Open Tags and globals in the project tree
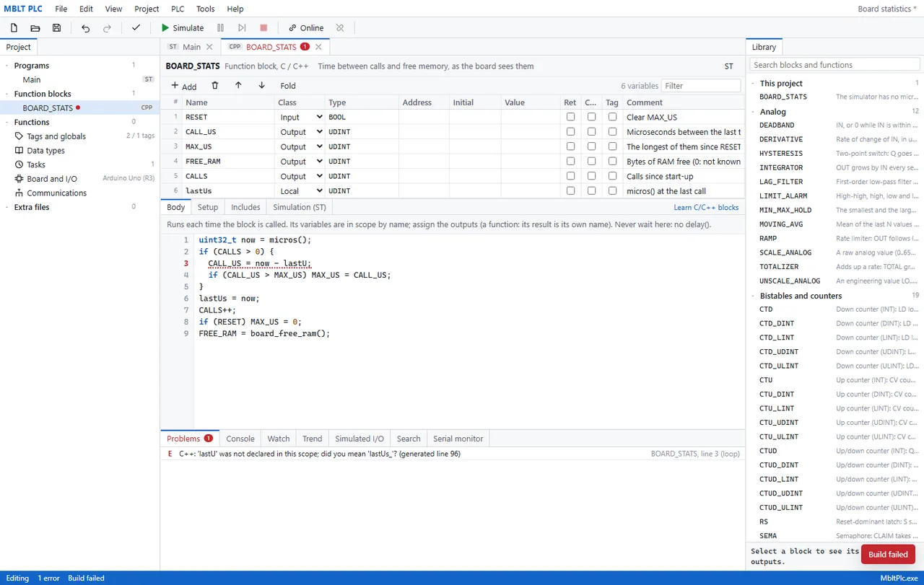The image size is (924, 585). coord(56,136)
